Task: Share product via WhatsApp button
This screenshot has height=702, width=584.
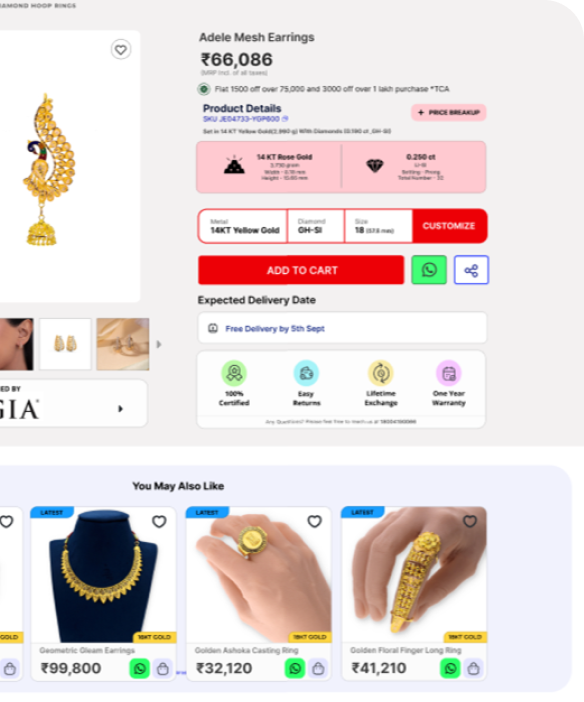Action: (429, 270)
